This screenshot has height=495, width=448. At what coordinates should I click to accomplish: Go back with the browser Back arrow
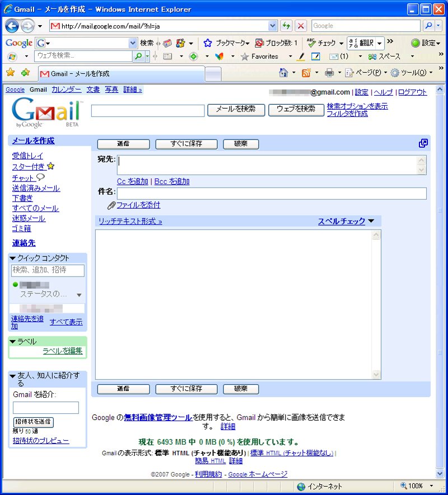click(x=12, y=26)
